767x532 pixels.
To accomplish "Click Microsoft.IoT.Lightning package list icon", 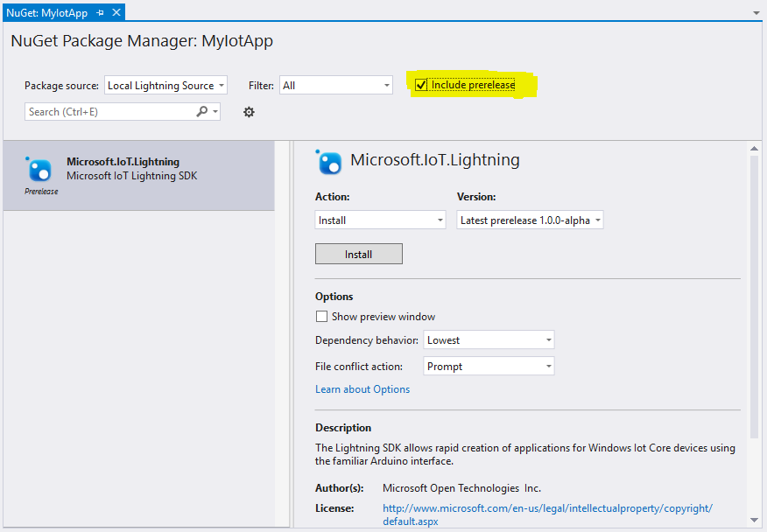I will [x=39, y=169].
